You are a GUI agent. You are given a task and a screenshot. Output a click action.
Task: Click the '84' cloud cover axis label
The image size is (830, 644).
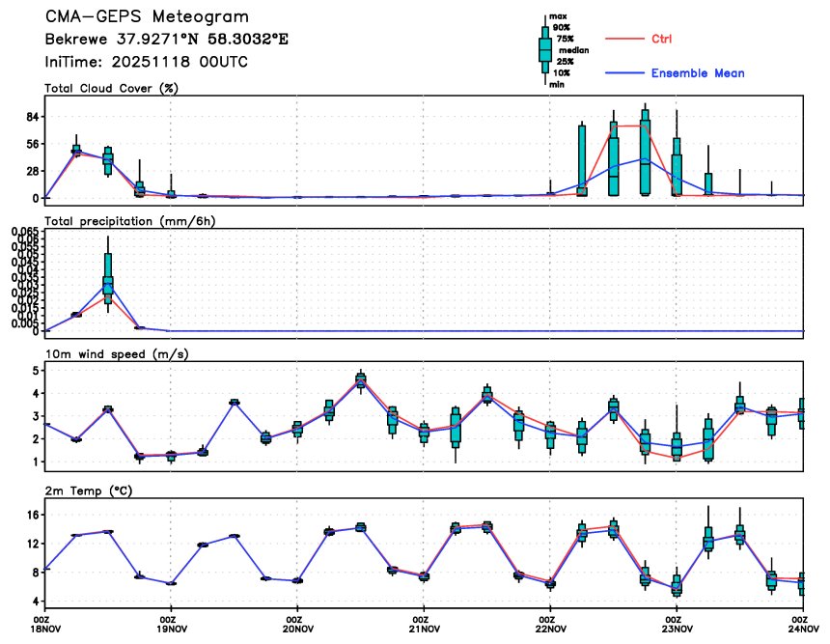pyautogui.click(x=33, y=117)
